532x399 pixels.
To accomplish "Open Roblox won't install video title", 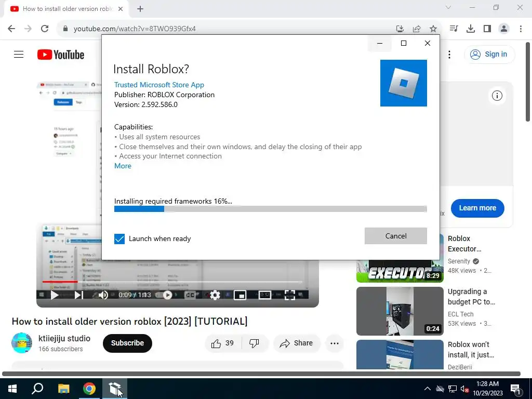I will click(471, 350).
